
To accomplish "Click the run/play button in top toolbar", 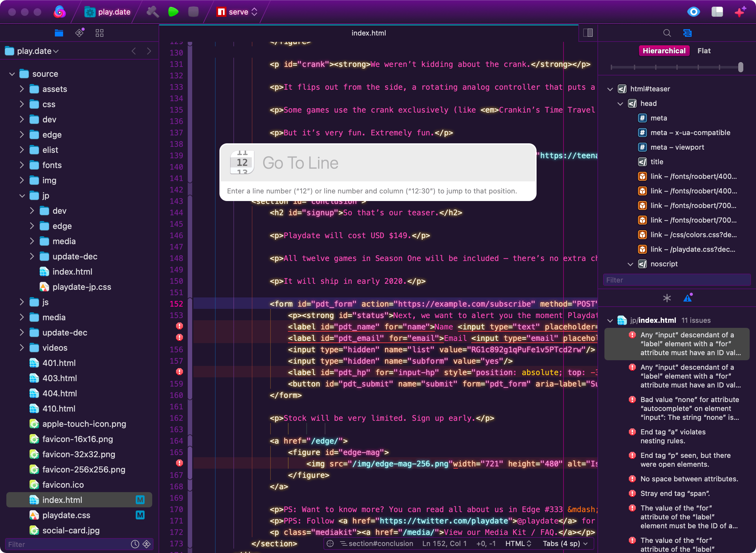I will [x=174, y=11].
